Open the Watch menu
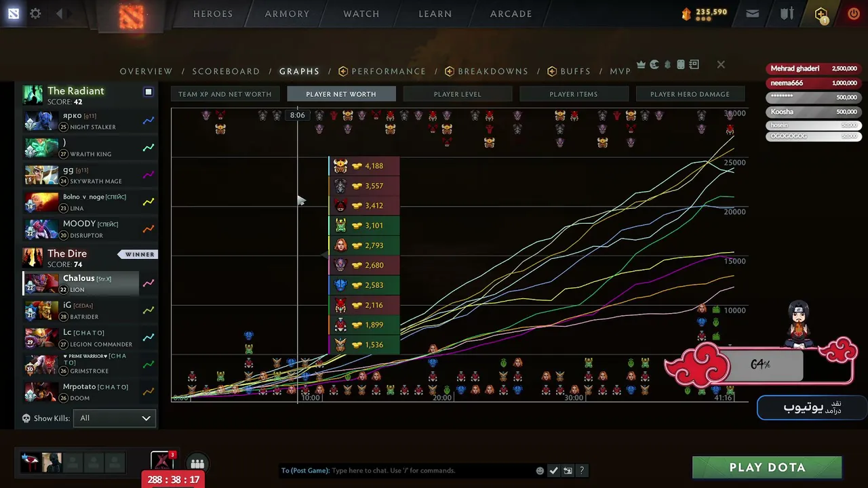 (x=361, y=14)
